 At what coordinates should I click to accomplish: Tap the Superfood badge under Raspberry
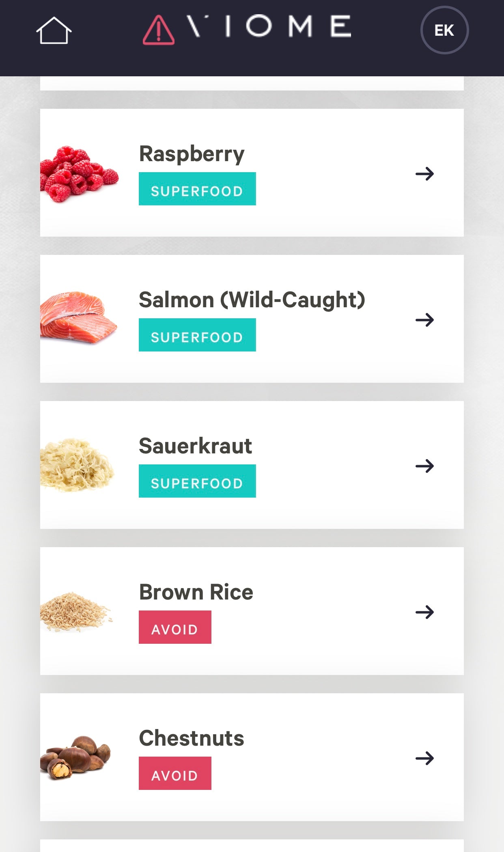[x=197, y=189]
